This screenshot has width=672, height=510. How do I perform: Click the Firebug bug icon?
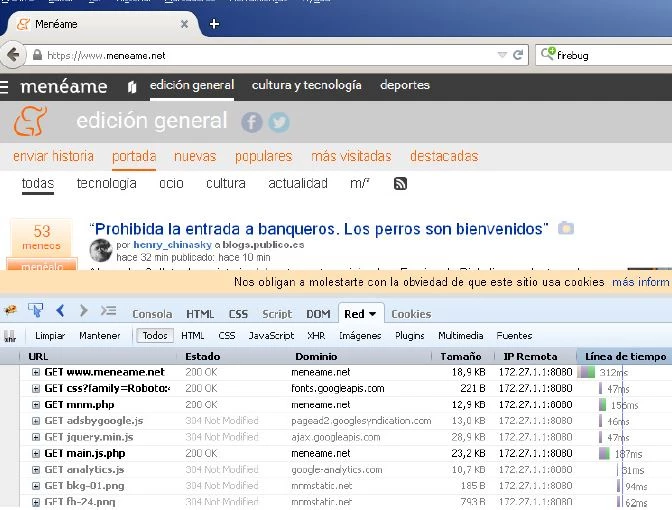tap(10, 310)
